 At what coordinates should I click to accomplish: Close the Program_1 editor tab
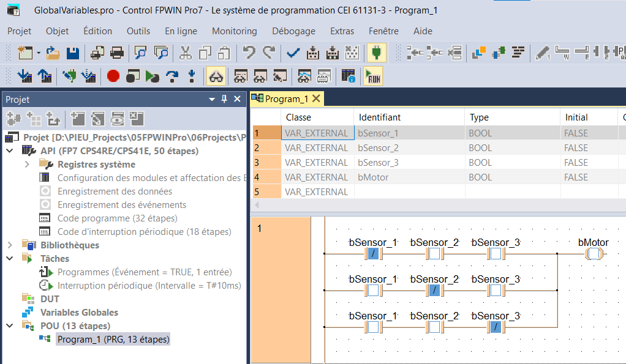tap(316, 98)
